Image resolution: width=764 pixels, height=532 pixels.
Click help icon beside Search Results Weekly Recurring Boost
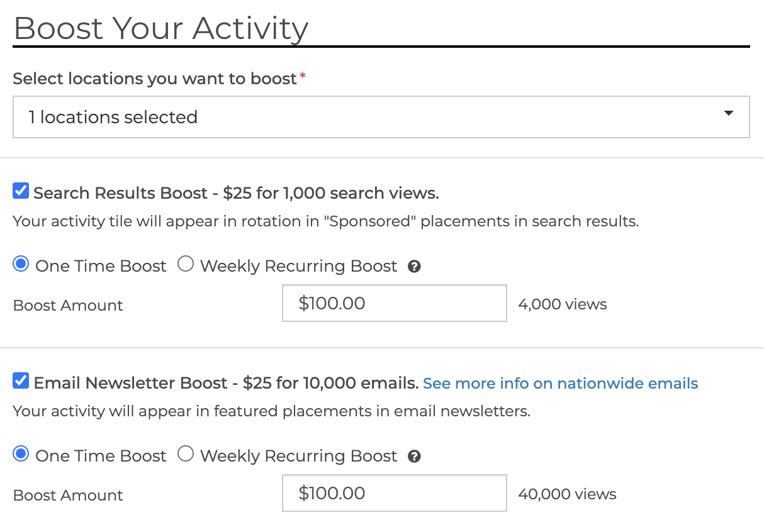tap(414, 267)
